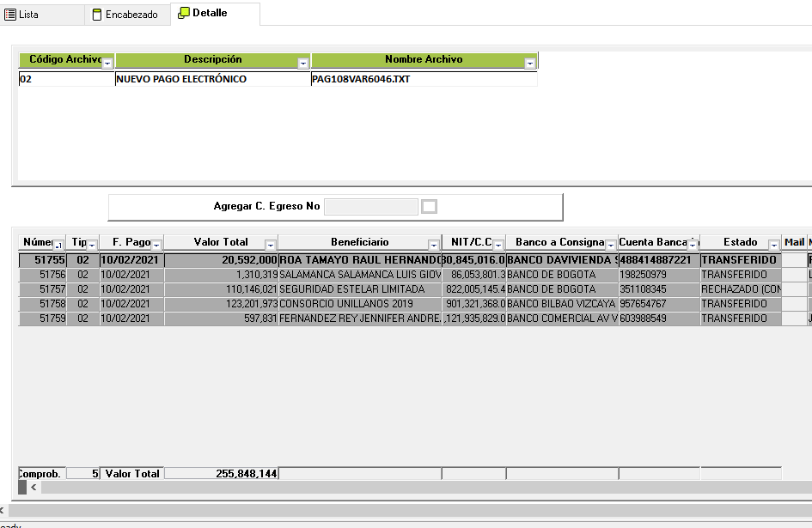The height and width of the screenshot is (528, 812).
Task: Open the Código Archivo column filter dropdown
Action: 107,64
